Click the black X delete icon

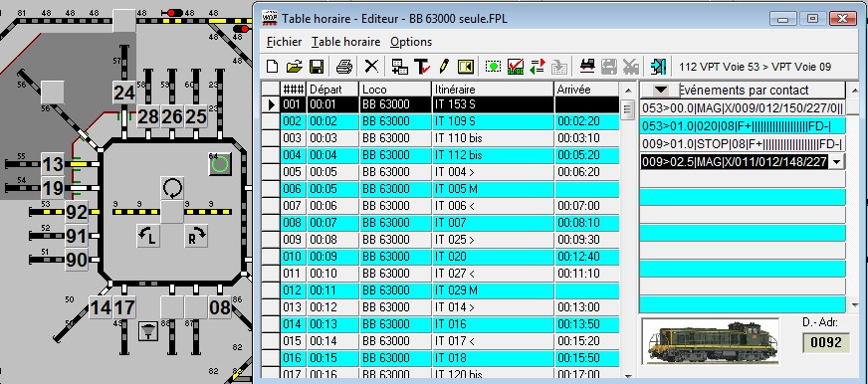(x=371, y=67)
